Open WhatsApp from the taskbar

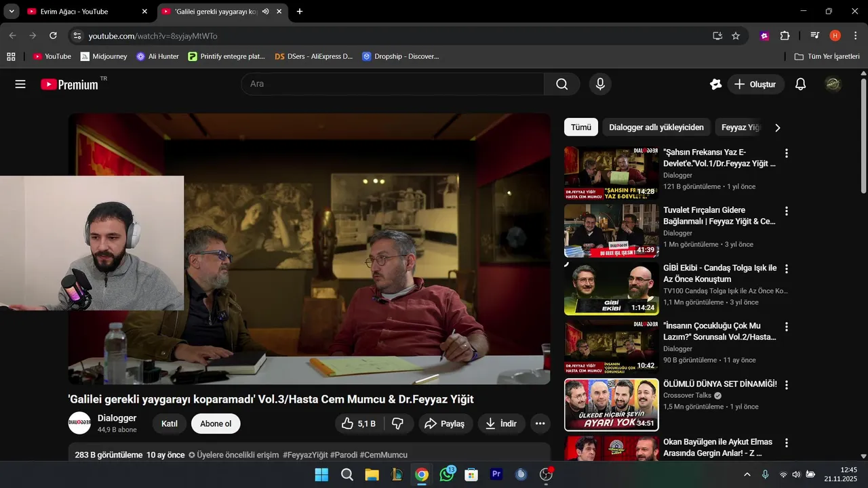447,474
